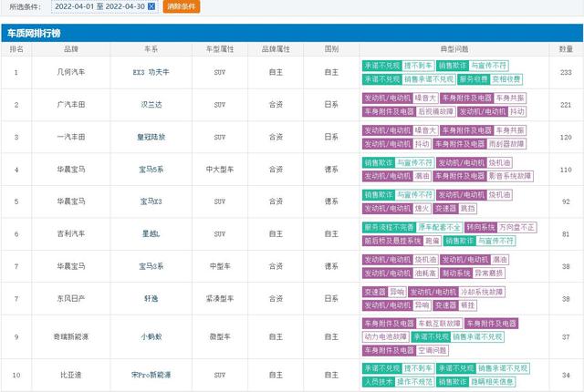Click the 车系 column header
Screen dimensions: 584x392
pyautogui.click(x=151, y=49)
